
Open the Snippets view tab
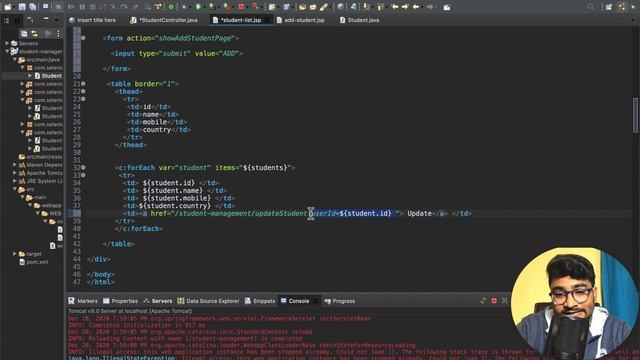tap(260, 301)
